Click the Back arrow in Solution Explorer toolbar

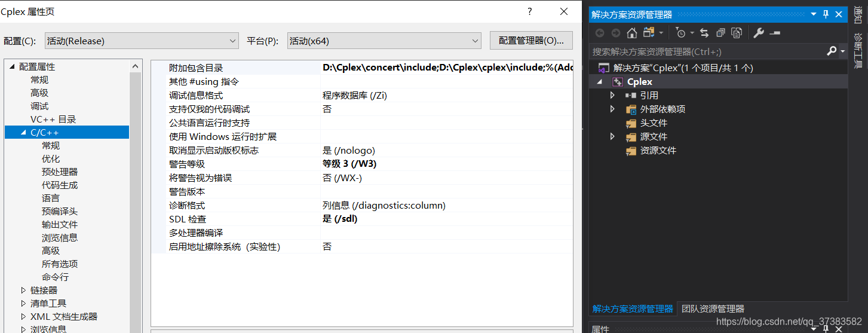[x=600, y=33]
